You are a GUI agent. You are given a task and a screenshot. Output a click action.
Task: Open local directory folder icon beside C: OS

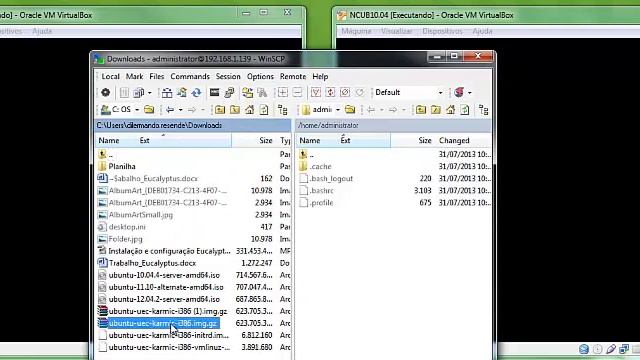click(149, 109)
